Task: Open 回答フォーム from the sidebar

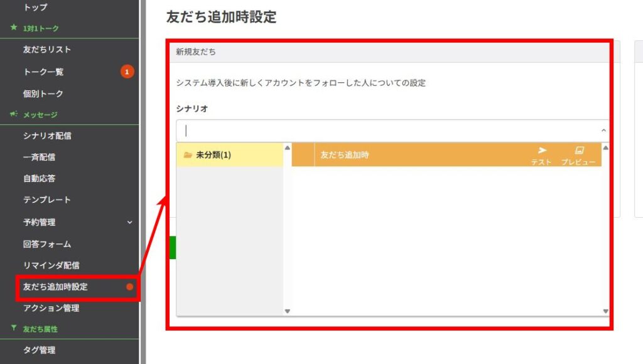Action: (47, 244)
